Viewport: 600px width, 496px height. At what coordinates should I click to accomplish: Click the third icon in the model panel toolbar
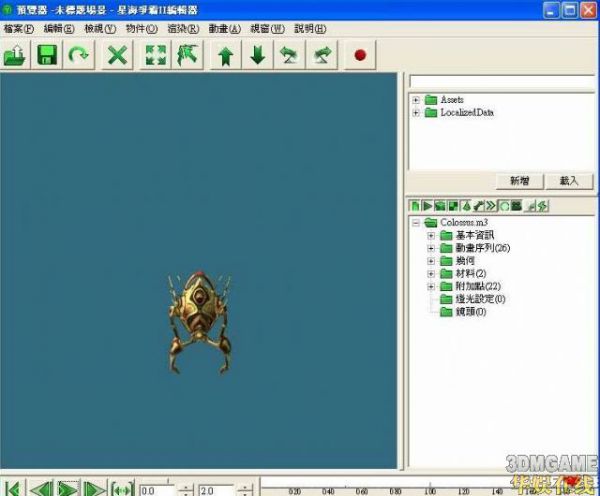pyautogui.click(x=440, y=206)
